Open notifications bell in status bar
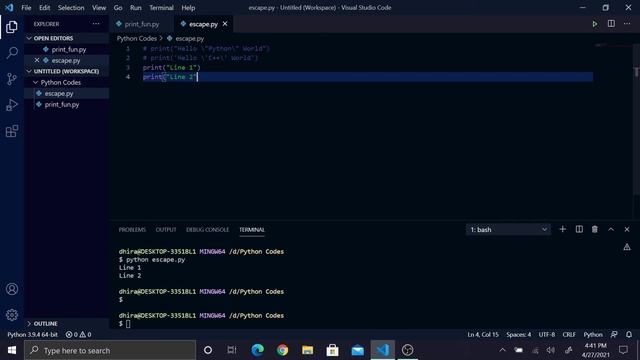640x360 pixels. click(x=629, y=334)
